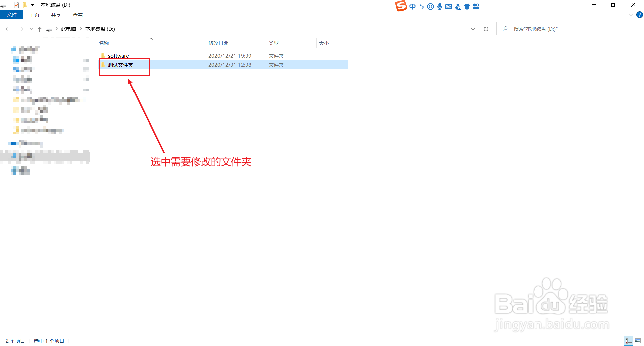Viewport: 644px width, 346px height.
Task: Refresh the current folder view
Action: (x=486, y=29)
